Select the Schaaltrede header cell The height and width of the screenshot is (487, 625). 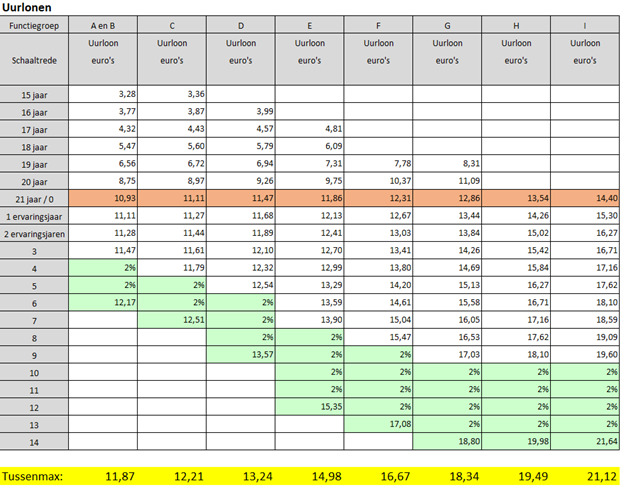35,61
